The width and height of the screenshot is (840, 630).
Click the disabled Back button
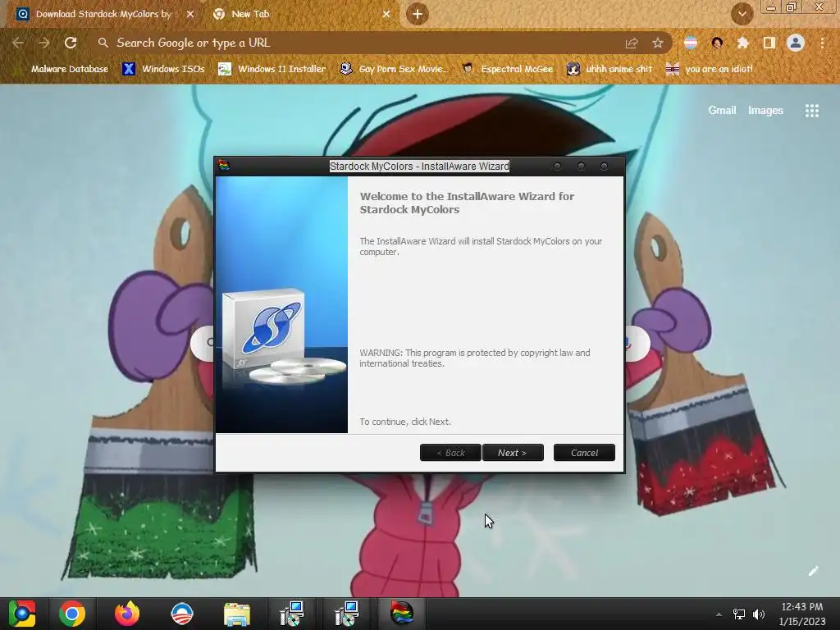(450, 453)
